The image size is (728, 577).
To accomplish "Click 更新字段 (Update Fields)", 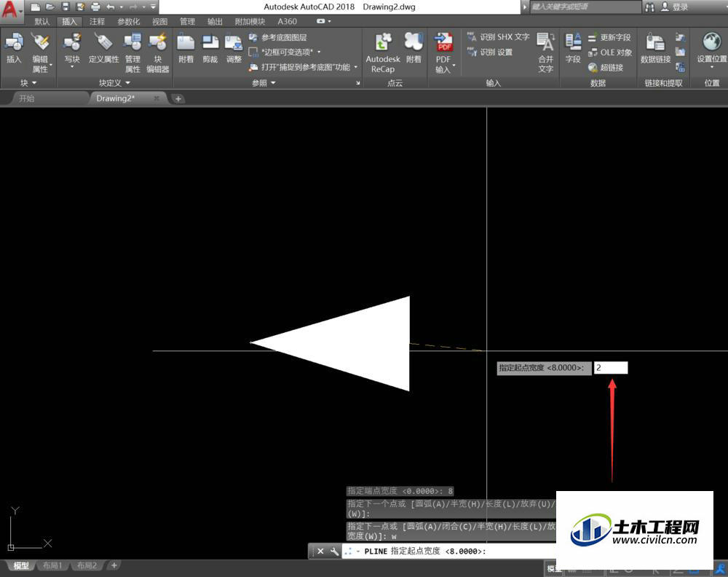I will [x=609, y=37].
